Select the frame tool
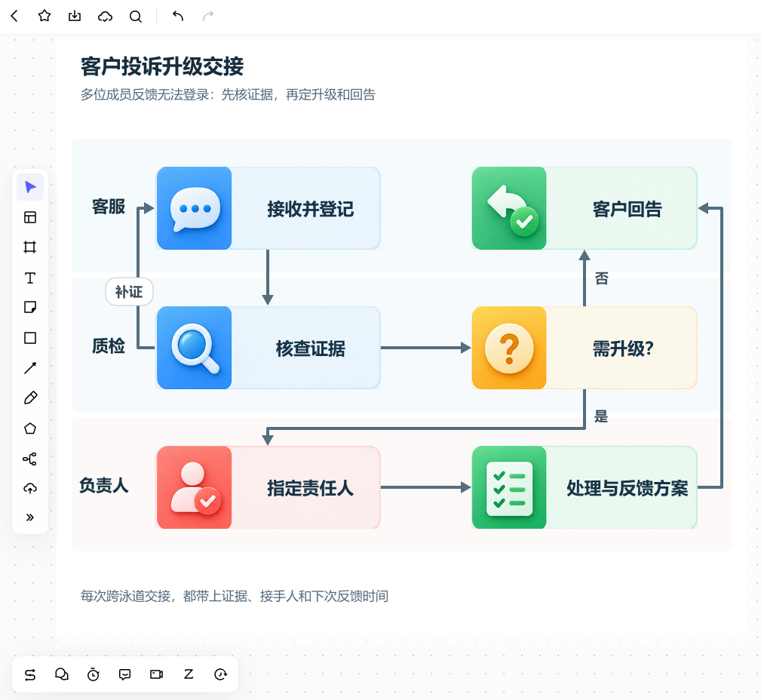 tap(30, 247)
